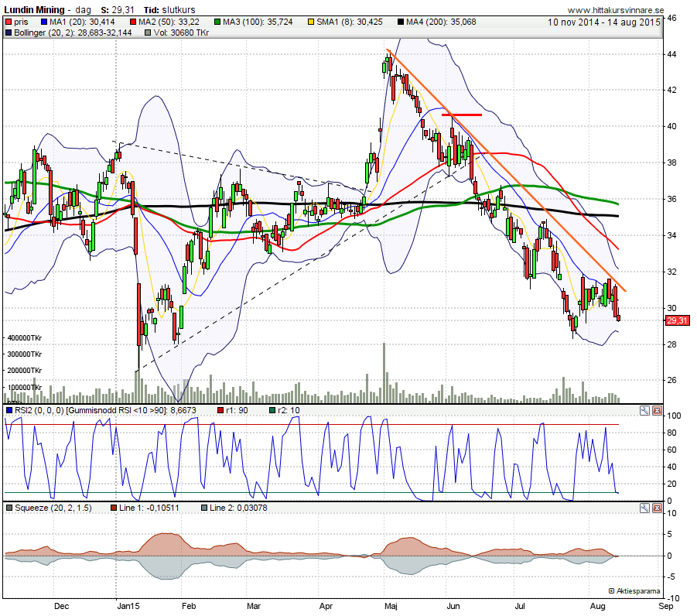The height and width of the screenshot is (616, 697).
Task: Click the 'Vol: 30680 TKr' legend text
Action: click(x=181, y=33)
